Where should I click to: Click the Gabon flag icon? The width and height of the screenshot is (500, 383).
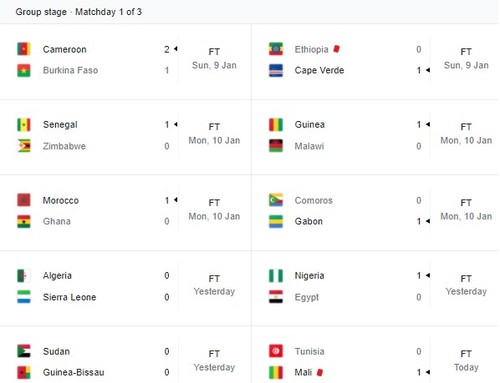[x=276, y=221]
